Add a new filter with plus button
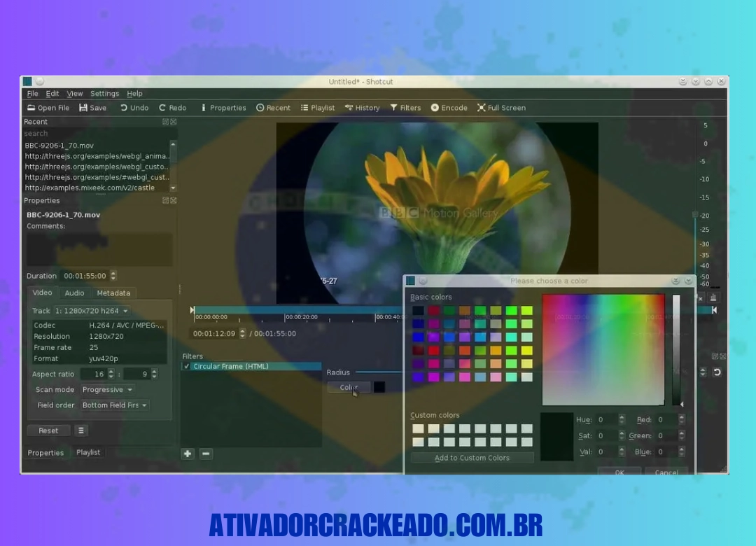This screenshot has height=546, width=756. click(x=188, y=454)
